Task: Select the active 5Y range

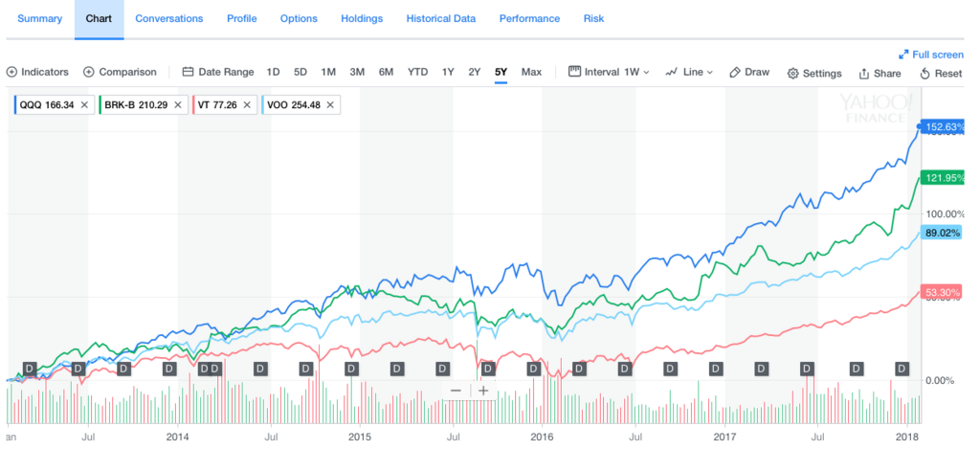Action: tap(501, 72)
